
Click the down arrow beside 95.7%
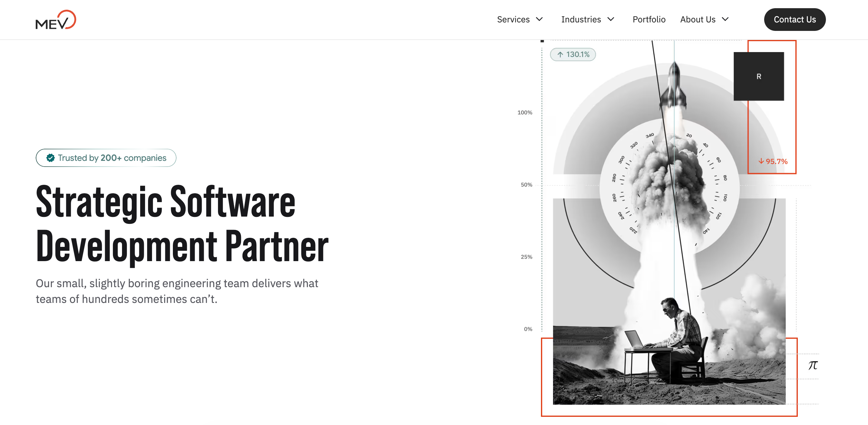pos(761,161)
